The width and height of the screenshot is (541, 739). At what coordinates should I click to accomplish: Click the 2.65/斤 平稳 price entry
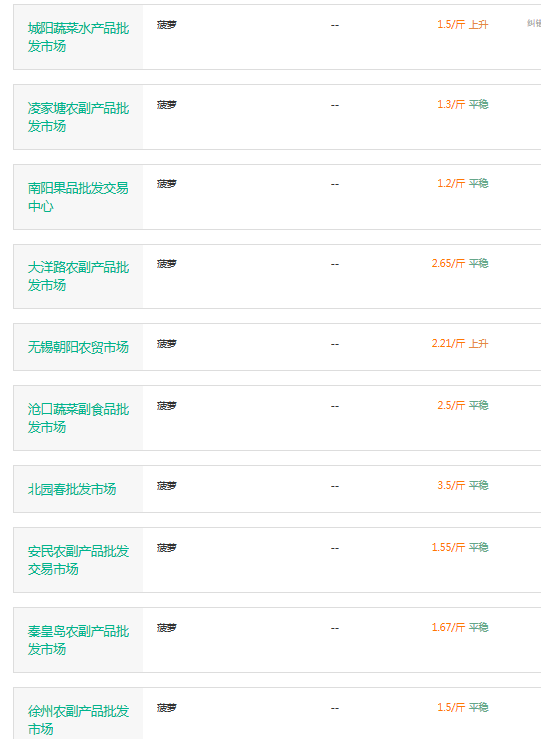coord(460,263)
